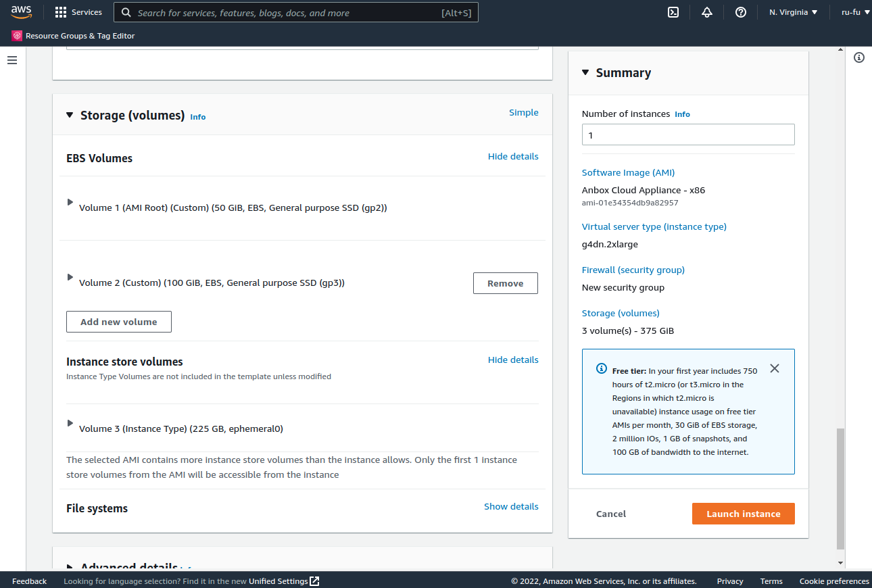Dismiss the Free tier notice

(775, 368)
